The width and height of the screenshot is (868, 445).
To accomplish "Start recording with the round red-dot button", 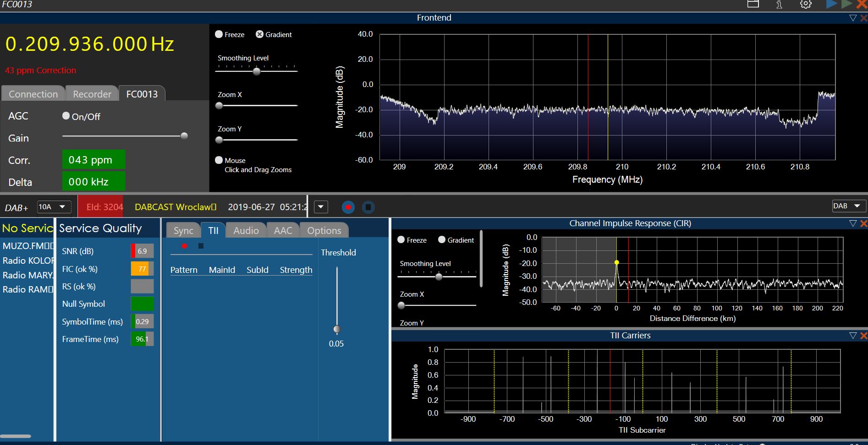I will pyautogui.click(x=348, y=207).
